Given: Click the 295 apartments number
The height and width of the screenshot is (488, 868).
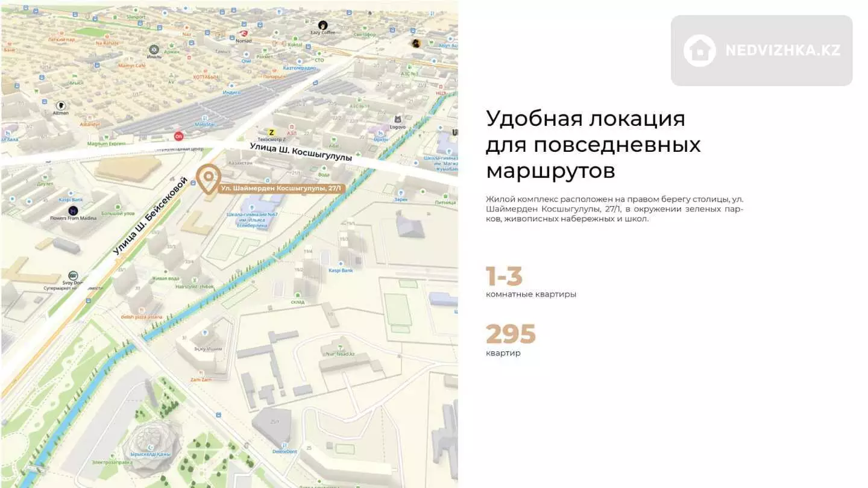Looking at the screenshot, I should point(511,334).
